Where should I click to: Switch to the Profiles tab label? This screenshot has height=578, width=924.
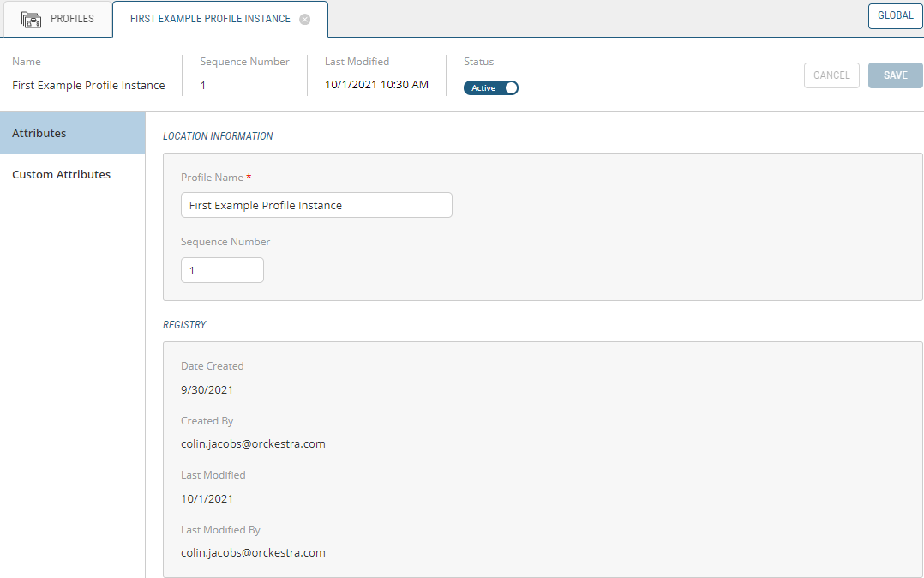pyautogui.click(x=72, y=19)
